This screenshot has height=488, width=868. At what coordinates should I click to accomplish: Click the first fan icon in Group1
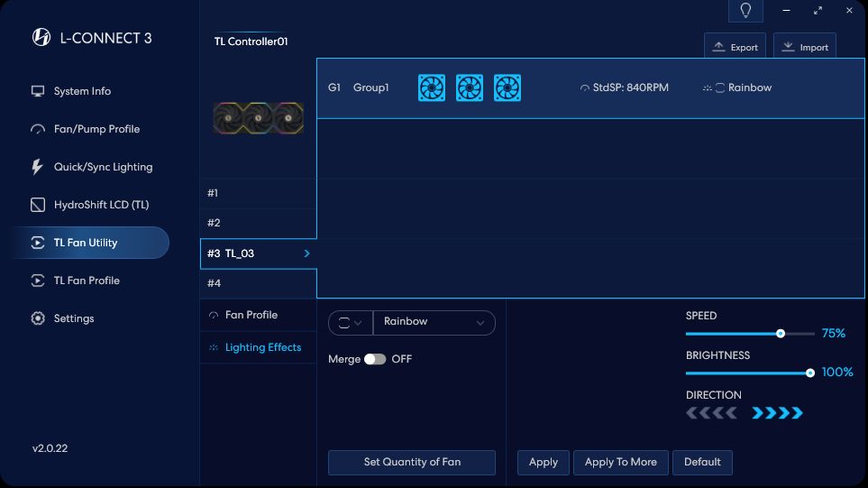tap(432, 87)
